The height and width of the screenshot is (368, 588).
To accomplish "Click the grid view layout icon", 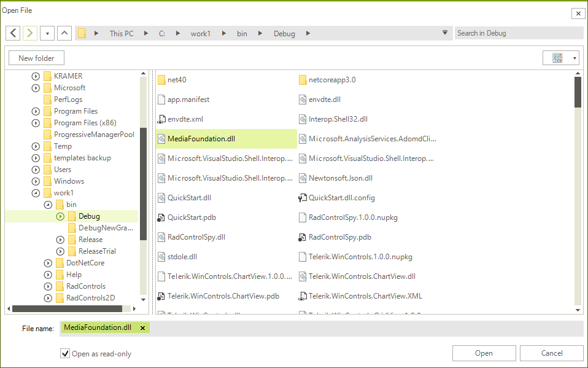I will point(558,57).
